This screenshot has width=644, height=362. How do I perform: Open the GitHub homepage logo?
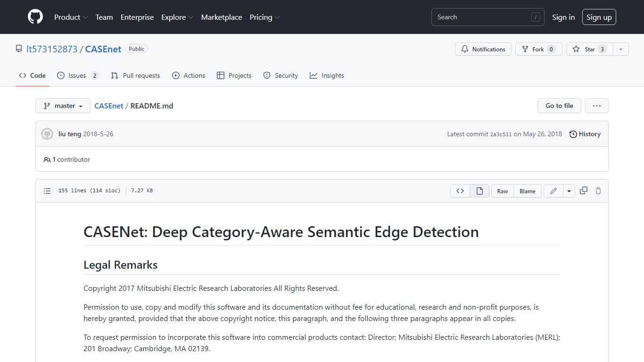[x=35, y=17]
